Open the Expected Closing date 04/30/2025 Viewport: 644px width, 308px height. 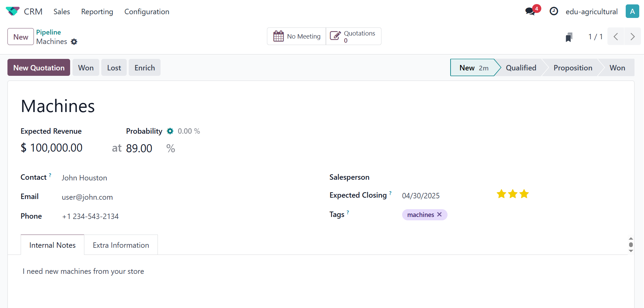[421, 196]
